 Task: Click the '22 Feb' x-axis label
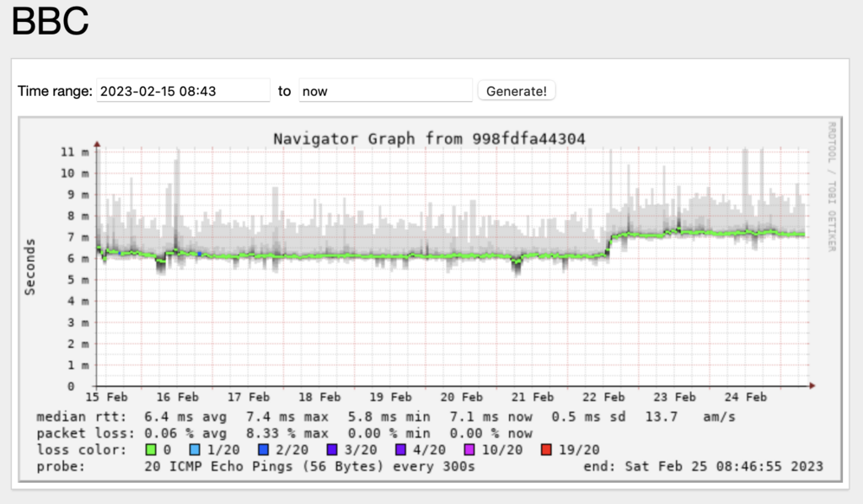tap(603, 397)
